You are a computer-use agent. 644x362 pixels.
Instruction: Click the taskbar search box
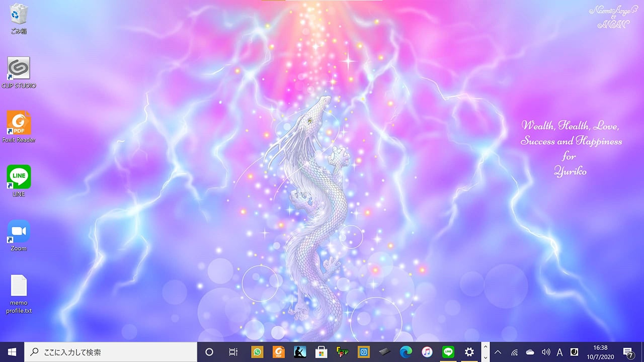tap(111, 352)
